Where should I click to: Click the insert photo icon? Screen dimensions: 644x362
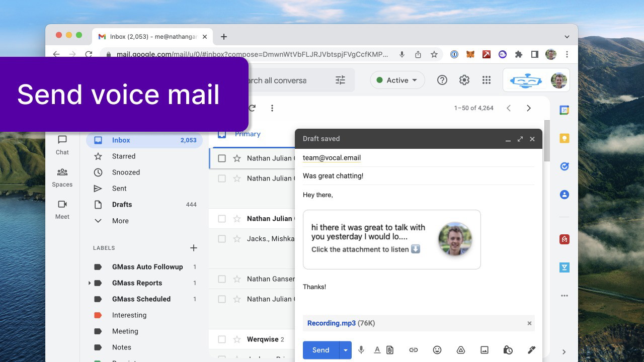[x=485, y=350]
